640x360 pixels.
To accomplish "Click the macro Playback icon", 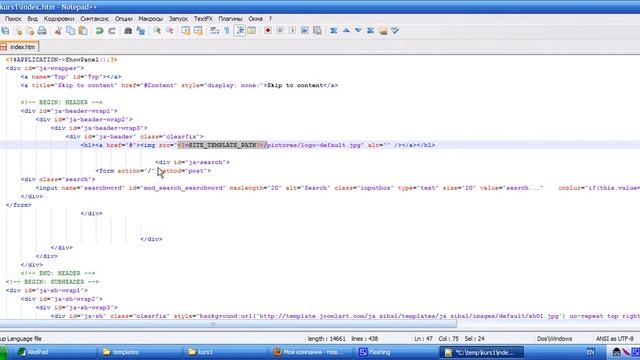I will tap(292, 31).
